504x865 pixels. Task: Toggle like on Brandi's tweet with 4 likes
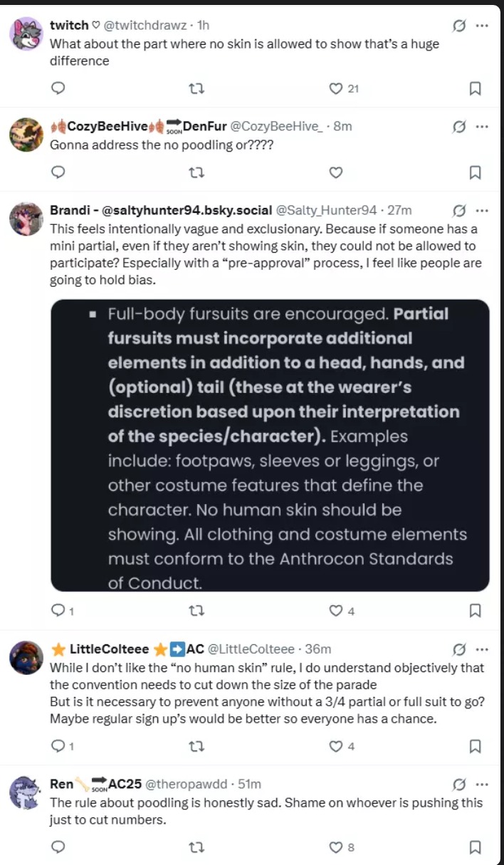(x=336, y=610)
